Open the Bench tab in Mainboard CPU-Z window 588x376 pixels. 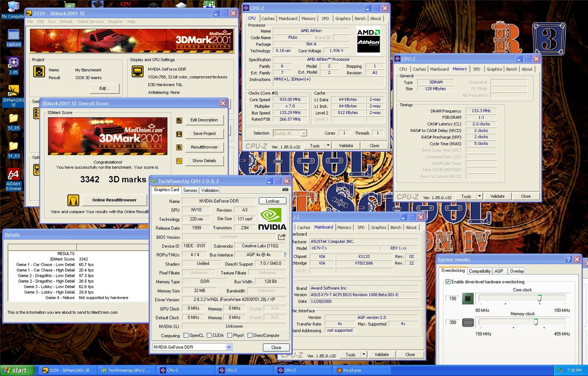(396, 227)
